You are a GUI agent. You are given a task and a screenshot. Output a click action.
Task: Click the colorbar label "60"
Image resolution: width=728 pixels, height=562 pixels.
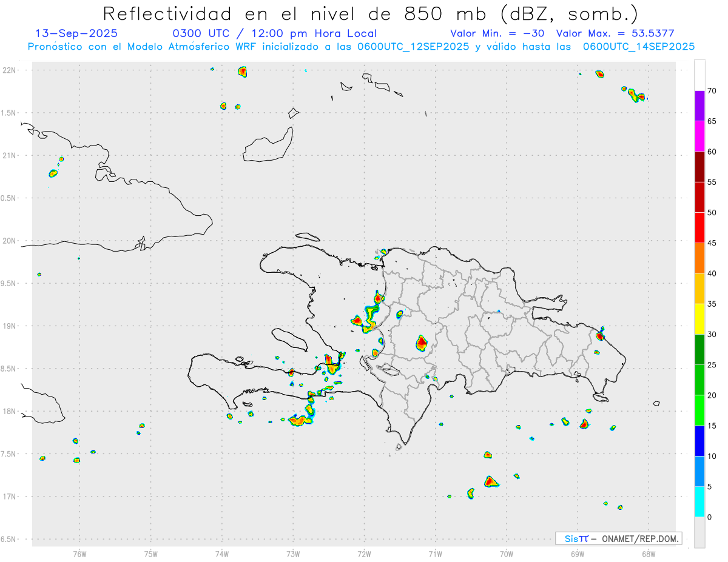coord(712,152)
